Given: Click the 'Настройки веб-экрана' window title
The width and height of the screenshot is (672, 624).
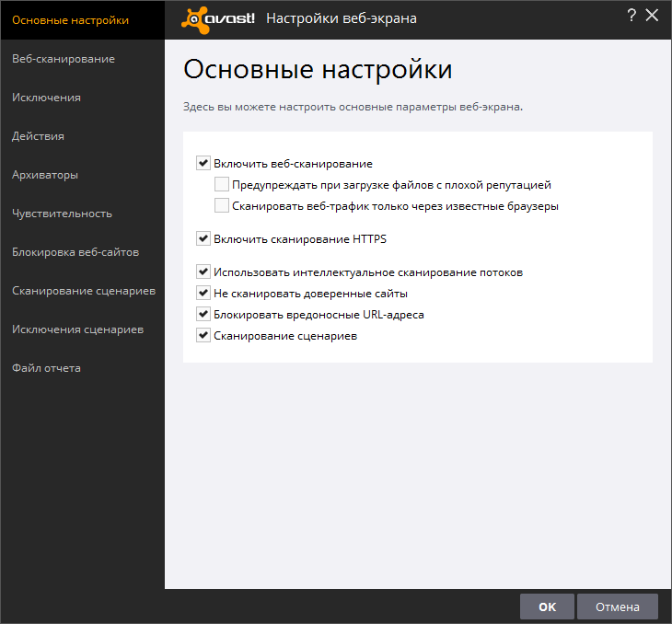Looking at the screenshot, I should (342, 18).
